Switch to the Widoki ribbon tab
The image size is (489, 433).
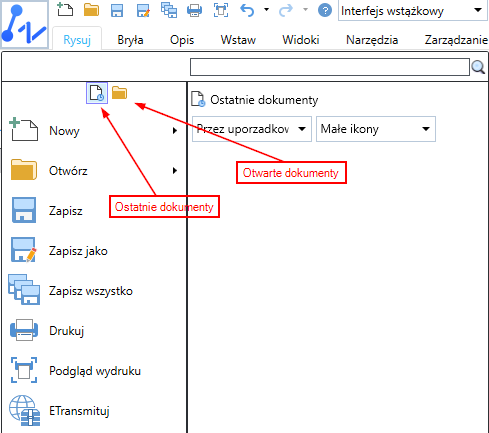301,40
